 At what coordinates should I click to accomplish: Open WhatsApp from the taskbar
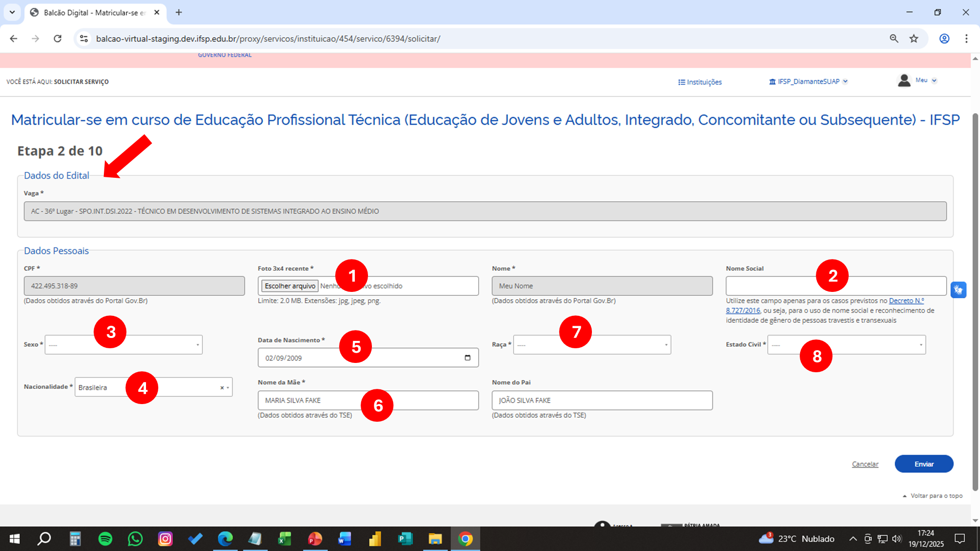click(135, 539)
